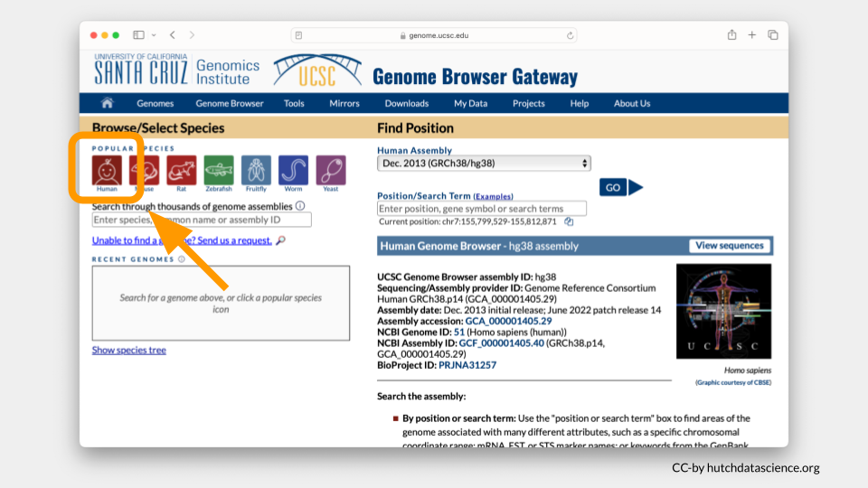
Task: Go back in Safari history
Action: [x=173, y=35]
